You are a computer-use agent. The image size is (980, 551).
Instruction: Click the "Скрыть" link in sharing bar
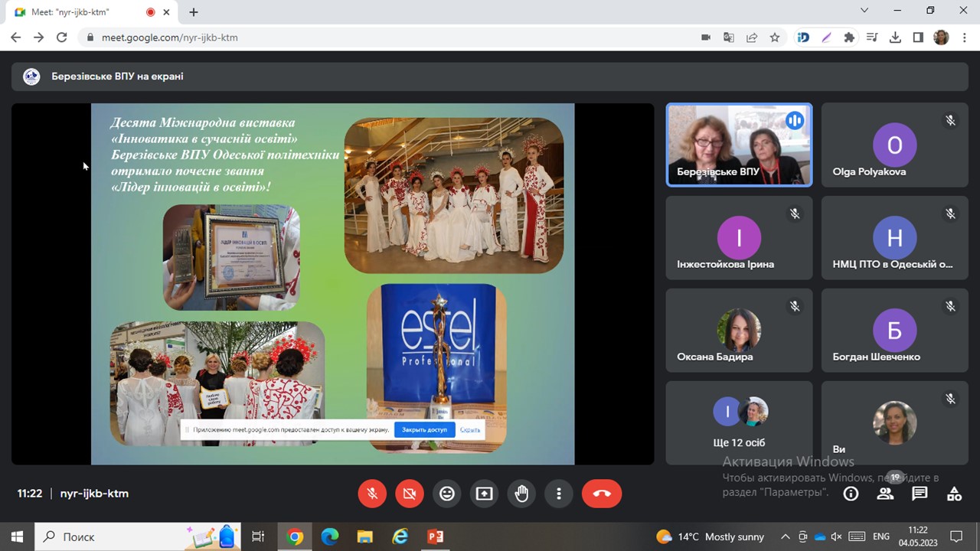470,430
